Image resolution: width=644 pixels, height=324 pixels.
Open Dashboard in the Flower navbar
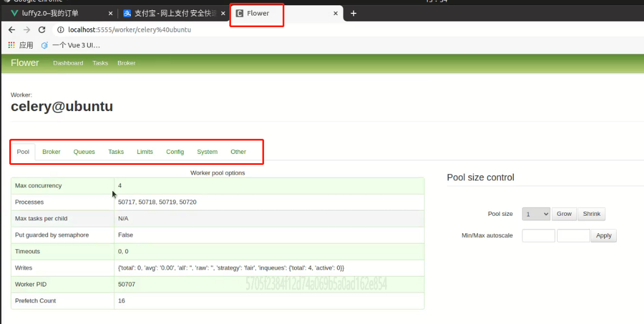pos(68,62)
